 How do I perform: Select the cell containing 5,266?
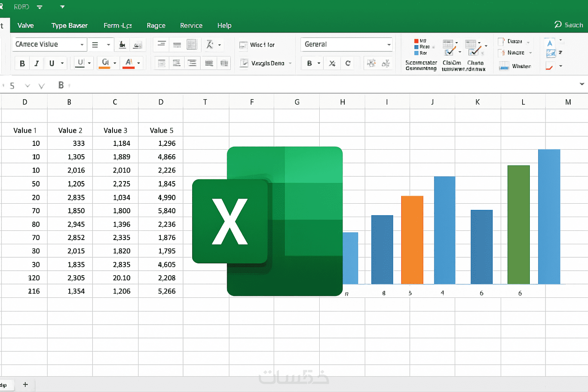(x=161, y=291)
